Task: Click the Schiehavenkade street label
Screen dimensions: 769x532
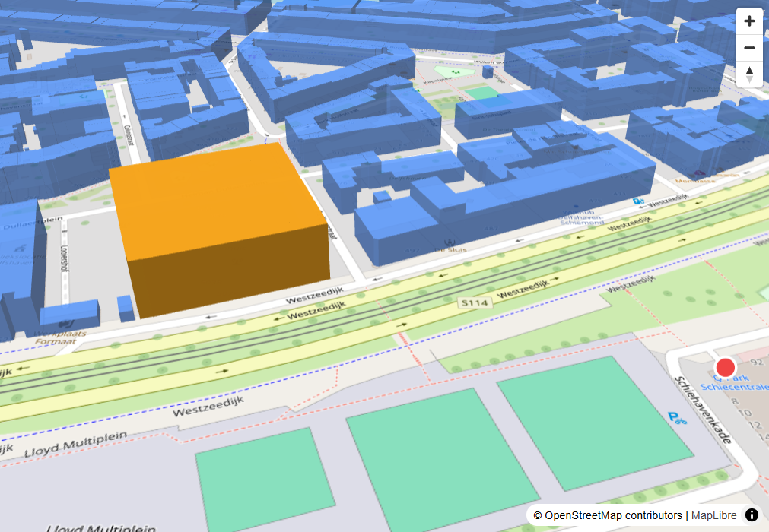Action: coord(703,410)
